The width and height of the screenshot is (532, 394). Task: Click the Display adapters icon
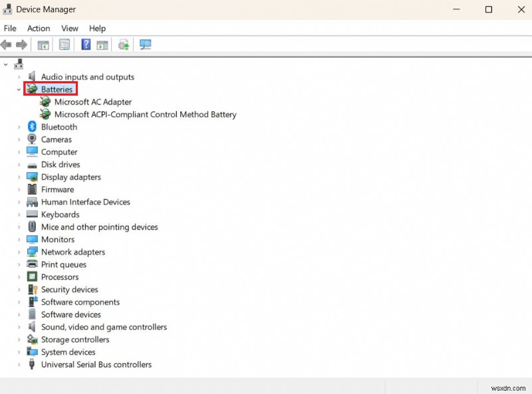pos(32,177)
